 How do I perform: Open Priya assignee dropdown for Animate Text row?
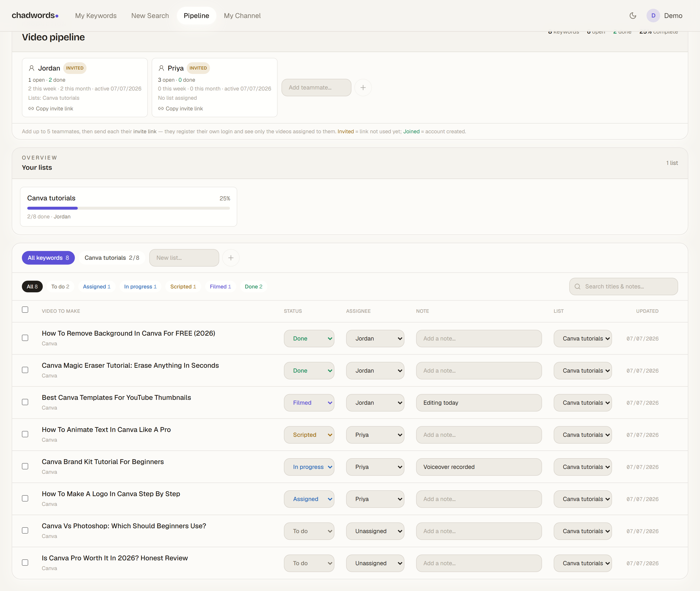pos(375,435)
